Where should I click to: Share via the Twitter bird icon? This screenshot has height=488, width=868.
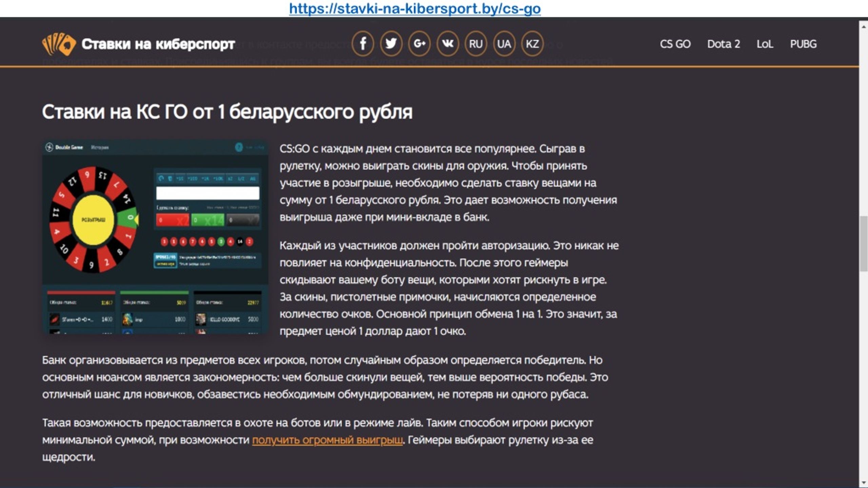[x=391, y=44]
